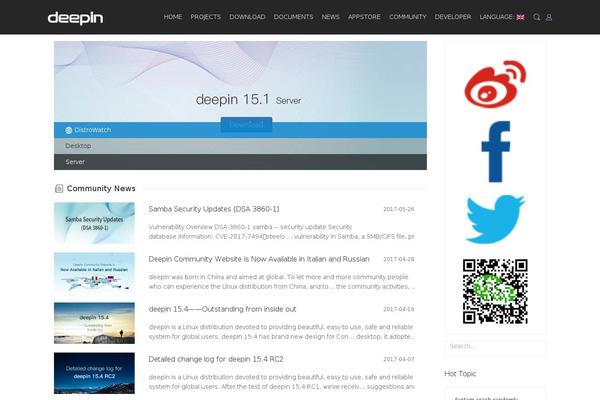The height and width of the screenshot is (400, 600).
Task: Select the Desktop banner tab
Action: tap(240, 146)
